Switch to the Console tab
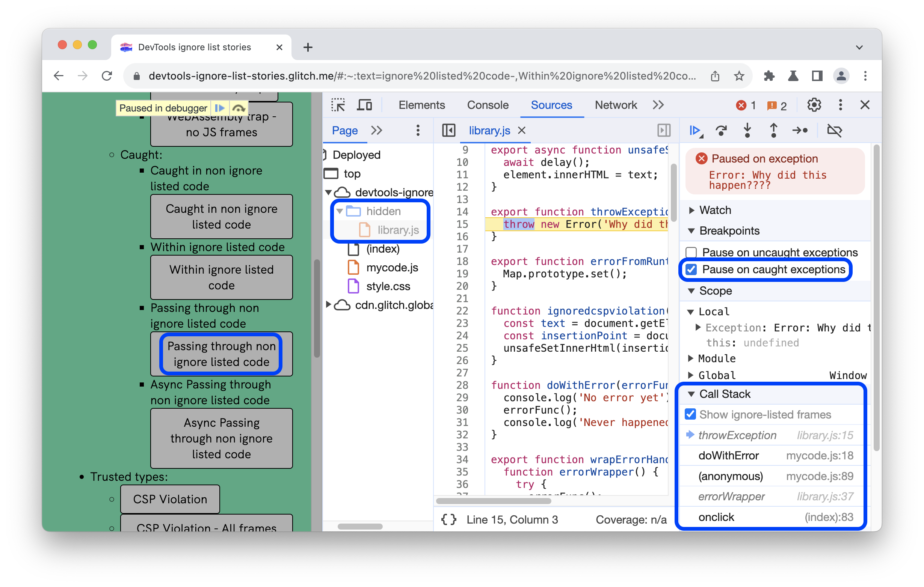This screenshot has height=587, width=924. click(x=488, y=104)
